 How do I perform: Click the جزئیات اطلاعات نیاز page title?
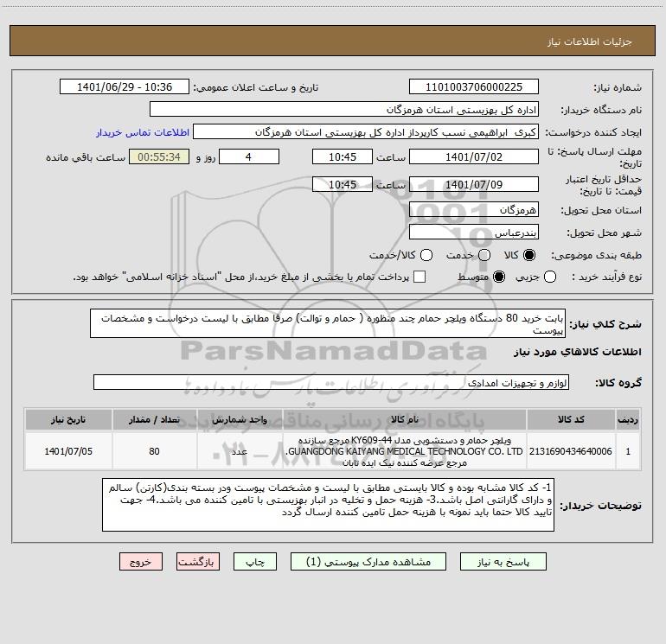coord(589,41)
